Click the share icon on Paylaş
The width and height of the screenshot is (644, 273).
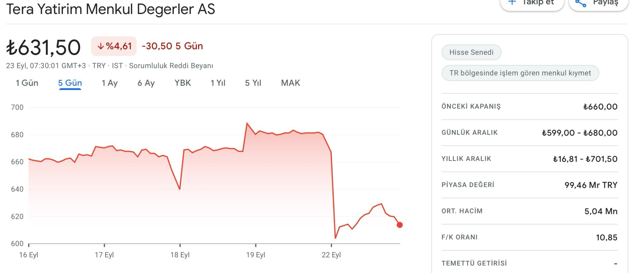[580, 3]
